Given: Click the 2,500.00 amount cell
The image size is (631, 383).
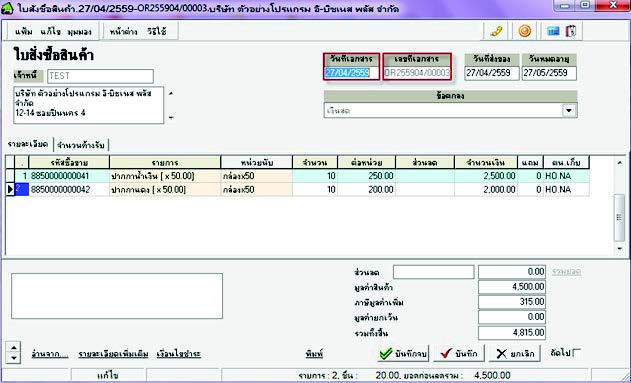Looking at the screenshot, I should coord(486,176).
